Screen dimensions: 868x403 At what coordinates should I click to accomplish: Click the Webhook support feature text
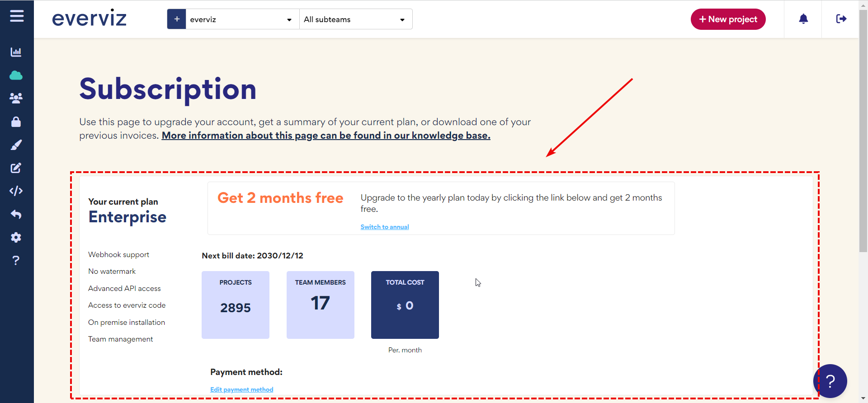pyautogui.click(x=118, y=254)
